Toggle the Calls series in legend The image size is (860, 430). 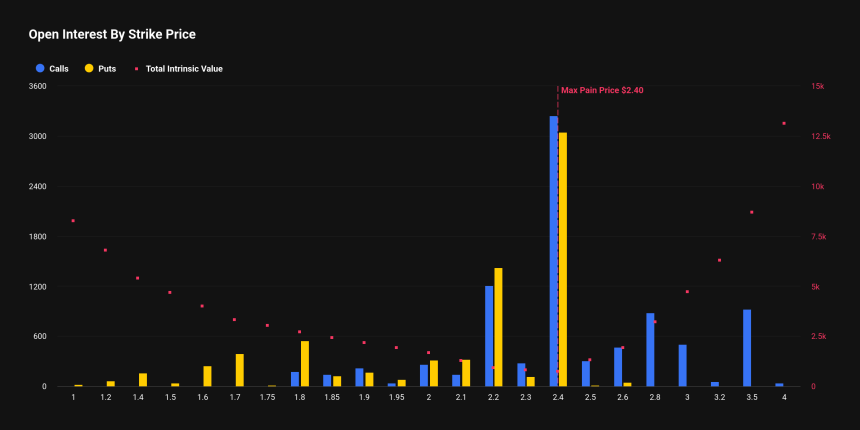(x=58, y=69)
